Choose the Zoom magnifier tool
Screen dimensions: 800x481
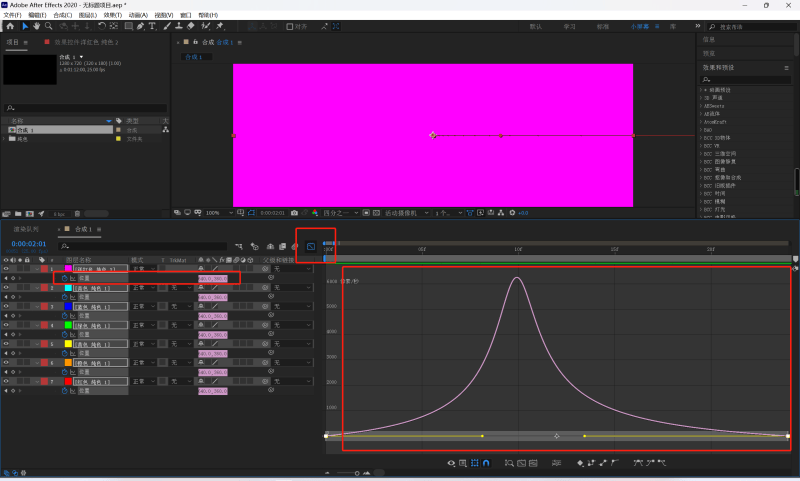click(x=49, y=27)
